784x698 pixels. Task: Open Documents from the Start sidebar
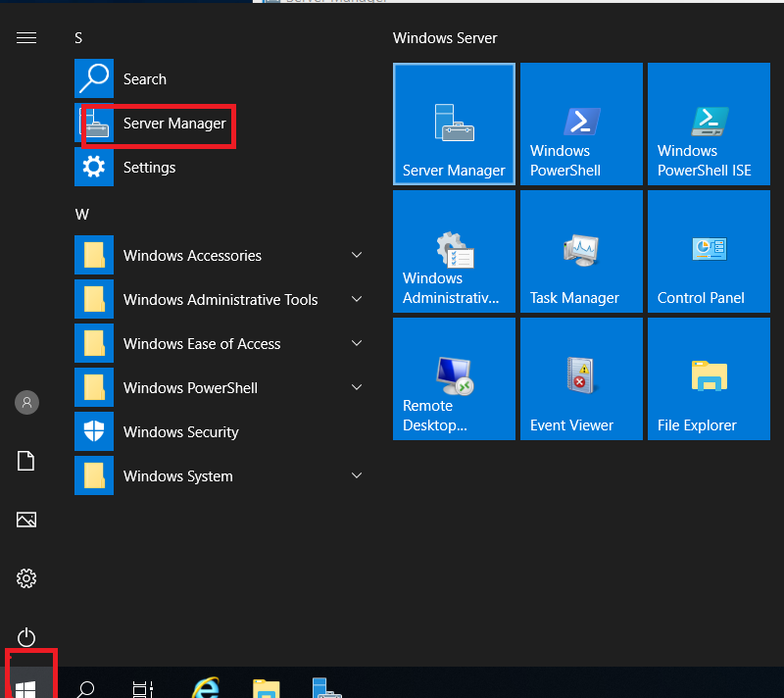[26, 461]
